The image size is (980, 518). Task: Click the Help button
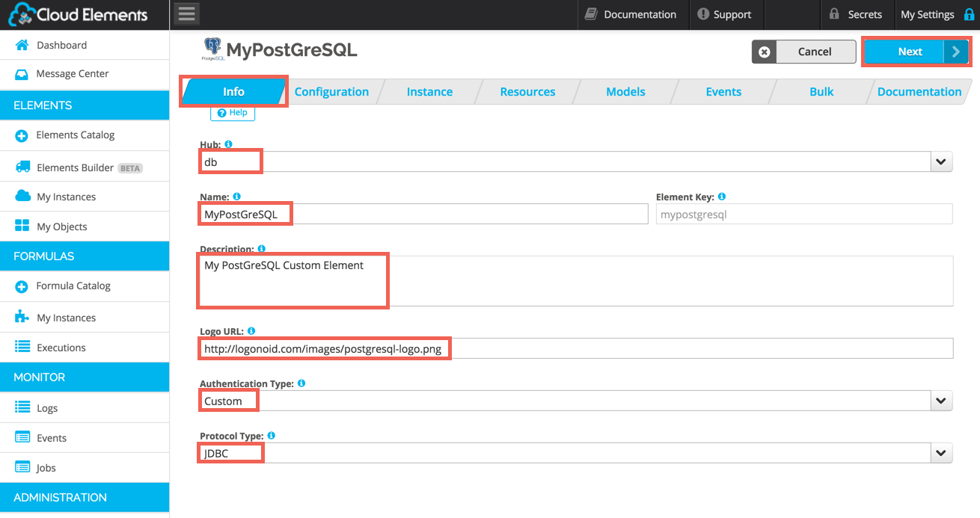pyautogui.click(x=233, y=113)
